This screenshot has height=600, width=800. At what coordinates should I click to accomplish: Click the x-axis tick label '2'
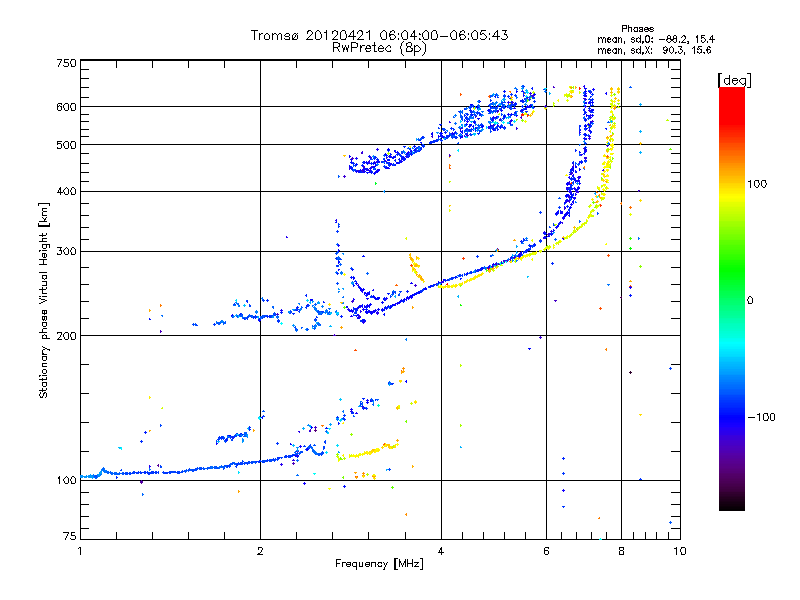tap(260, 551)
